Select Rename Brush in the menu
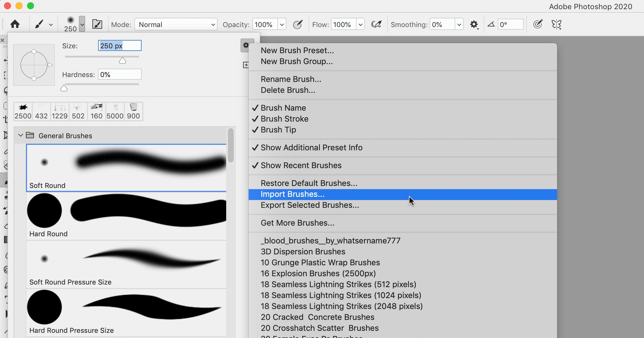 click(x=291, y=79)
